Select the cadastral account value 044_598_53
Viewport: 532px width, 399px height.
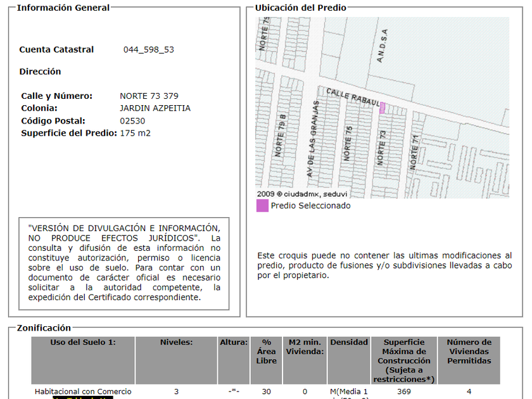tap(149, 49)
